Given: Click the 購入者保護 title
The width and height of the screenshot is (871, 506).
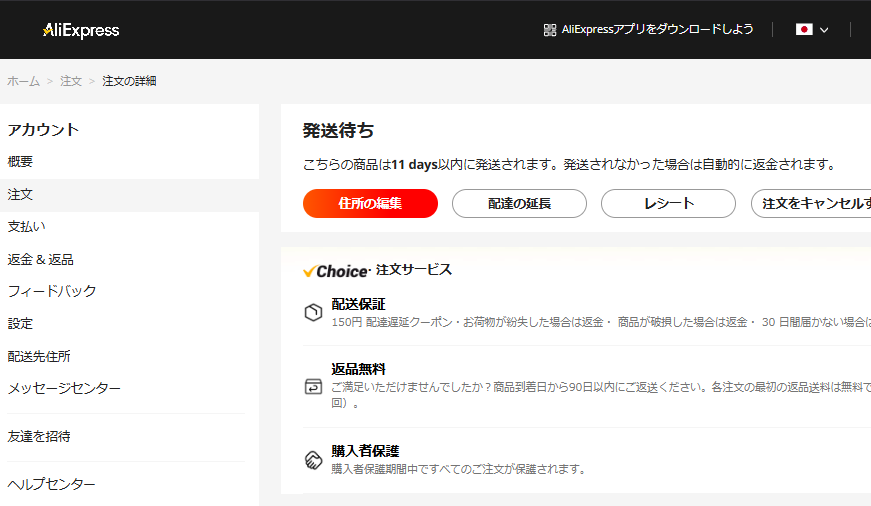Looking at the screenshot, I should click(x=366, y=451).
